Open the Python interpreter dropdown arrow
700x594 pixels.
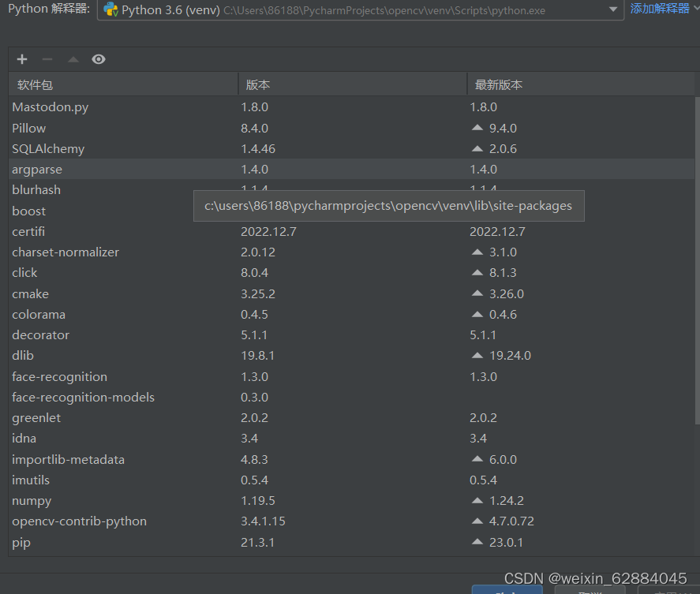(613, 9)
